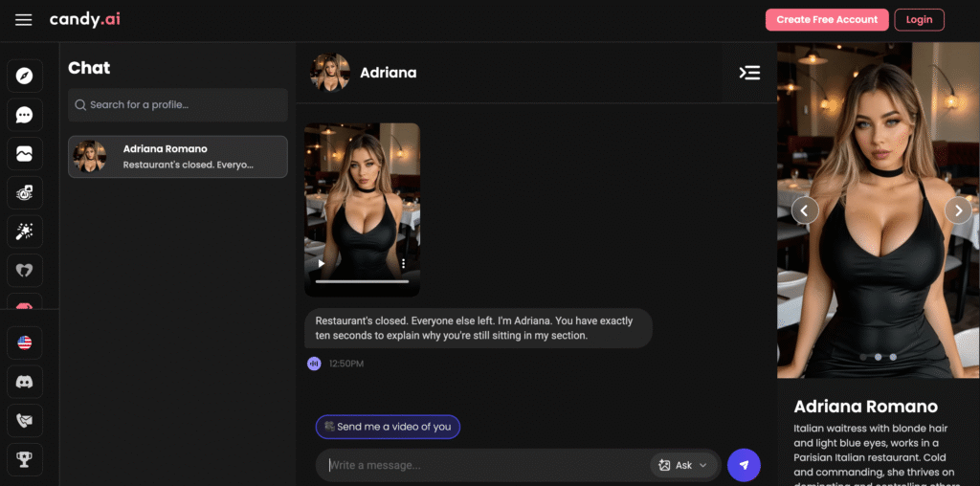
Task: Click the Login button
Action: [x=919, y=20]
